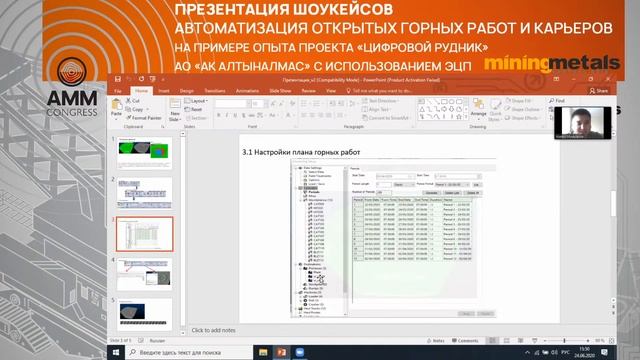Toggle text shadow
Screen dimensions: 640x360
244,116
